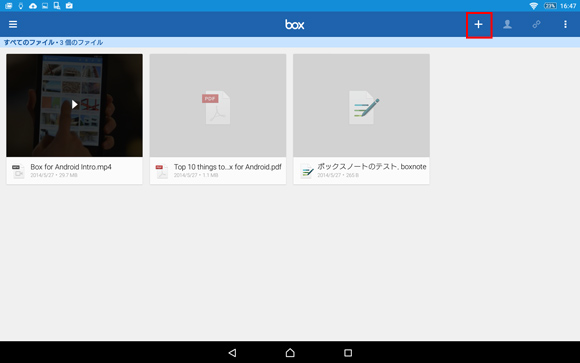Tap the Android home navigation button

pyautogui.click(x=290, y=353)
